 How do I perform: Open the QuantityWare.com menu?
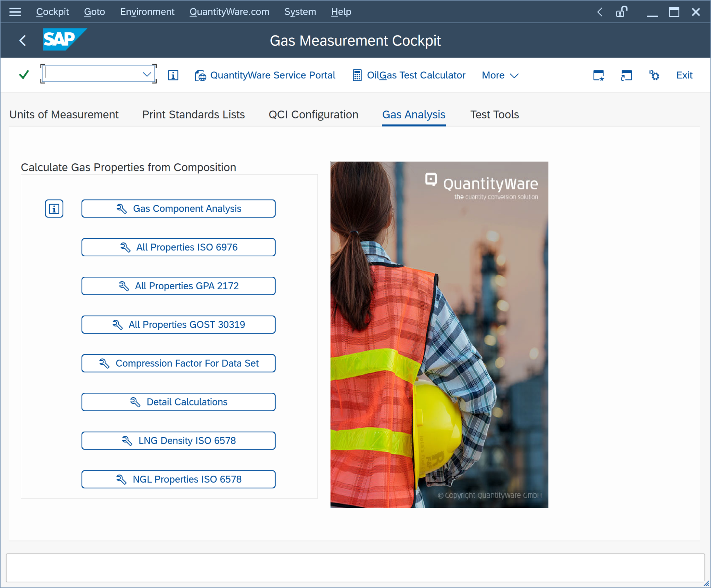tap(229, 11)
